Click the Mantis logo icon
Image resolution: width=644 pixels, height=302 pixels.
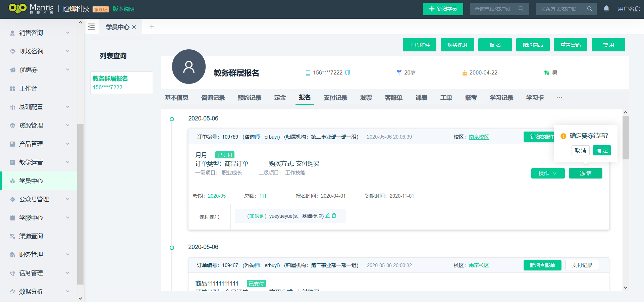pos(17,8)
